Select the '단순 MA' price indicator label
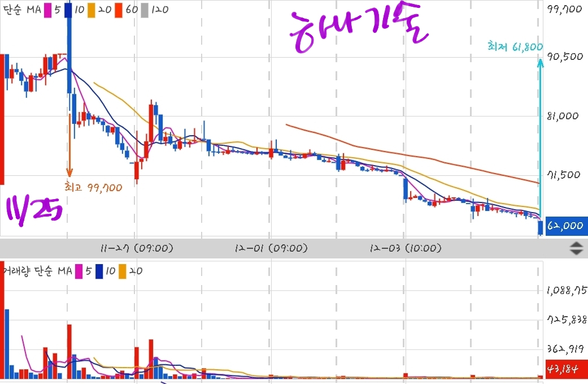588x384 pixels. click(x=22, y=10)
